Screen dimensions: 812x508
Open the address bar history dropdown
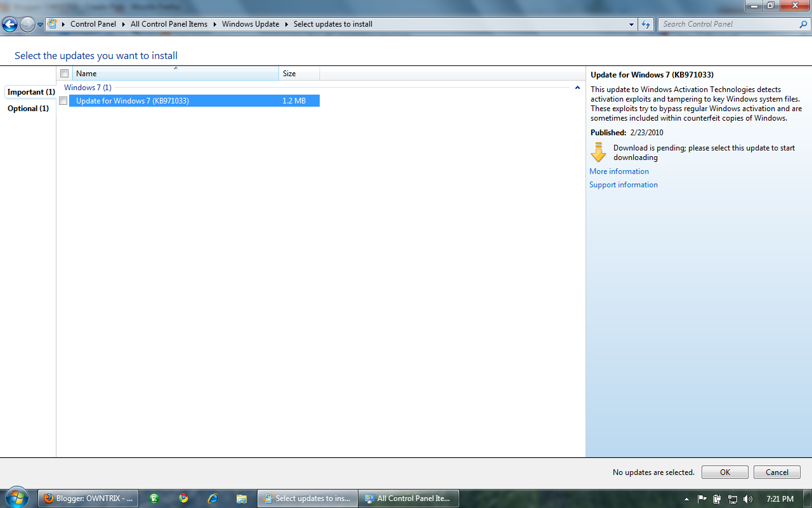pyautogui.click(x=631, y=23)
